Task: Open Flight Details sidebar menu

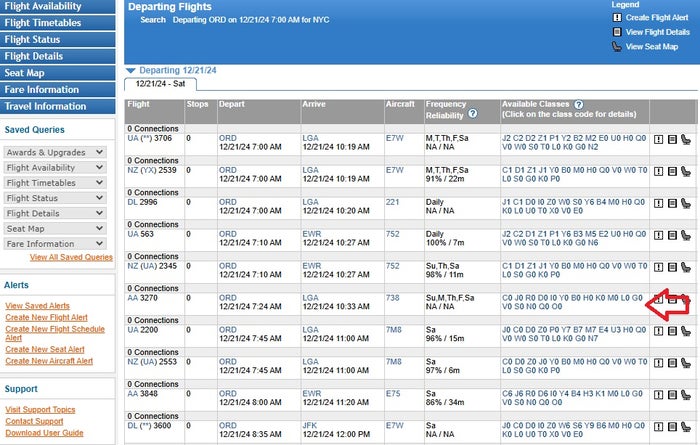Action: 58,56
